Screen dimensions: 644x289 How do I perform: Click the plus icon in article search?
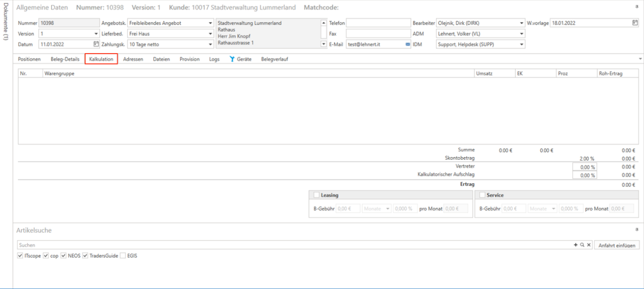[x=575, y=245]
